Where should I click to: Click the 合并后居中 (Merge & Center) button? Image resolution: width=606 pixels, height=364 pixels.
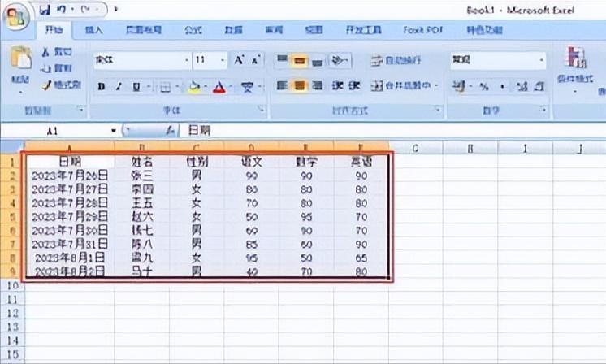pos(401,86)
